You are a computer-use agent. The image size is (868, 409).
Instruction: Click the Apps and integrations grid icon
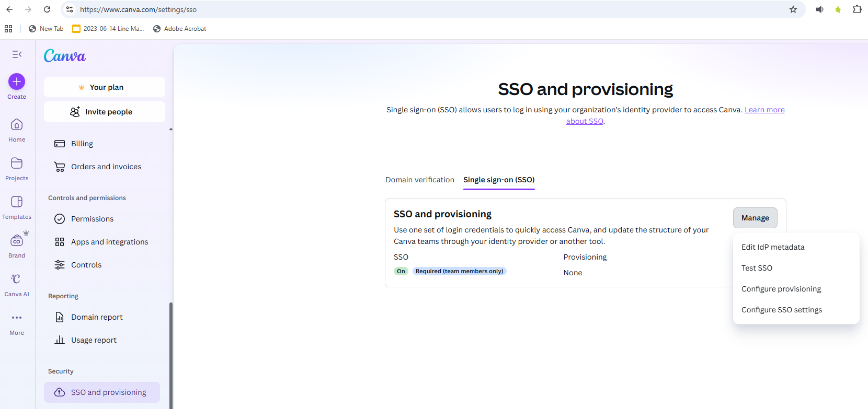pyautogui.click(x=60, y=242)
